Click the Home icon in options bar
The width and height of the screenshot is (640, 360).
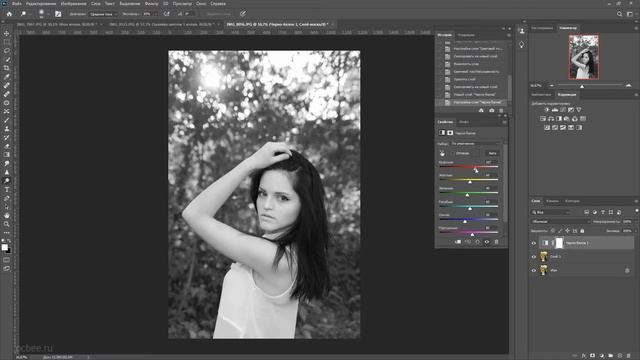click(9, 14)
